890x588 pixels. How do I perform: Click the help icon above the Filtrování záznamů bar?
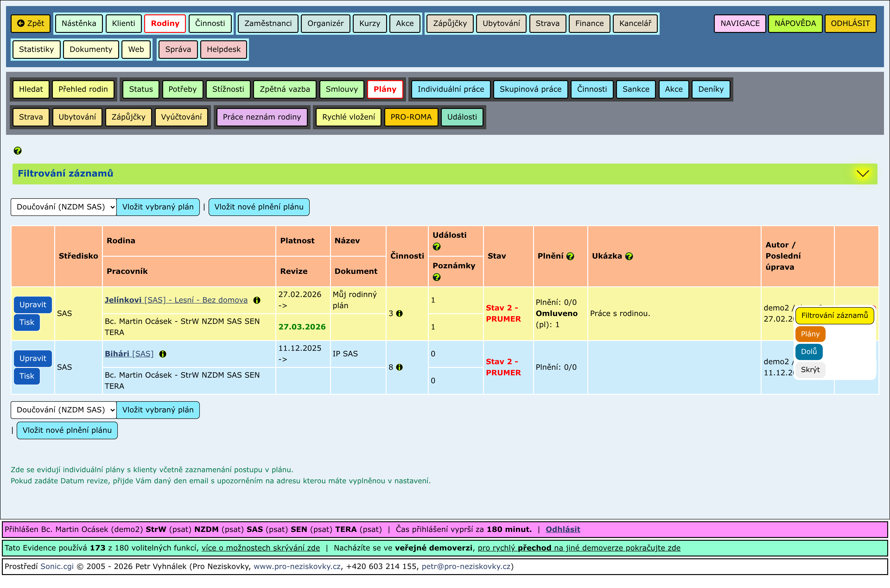pyautogui.click(x=17, y=151)
